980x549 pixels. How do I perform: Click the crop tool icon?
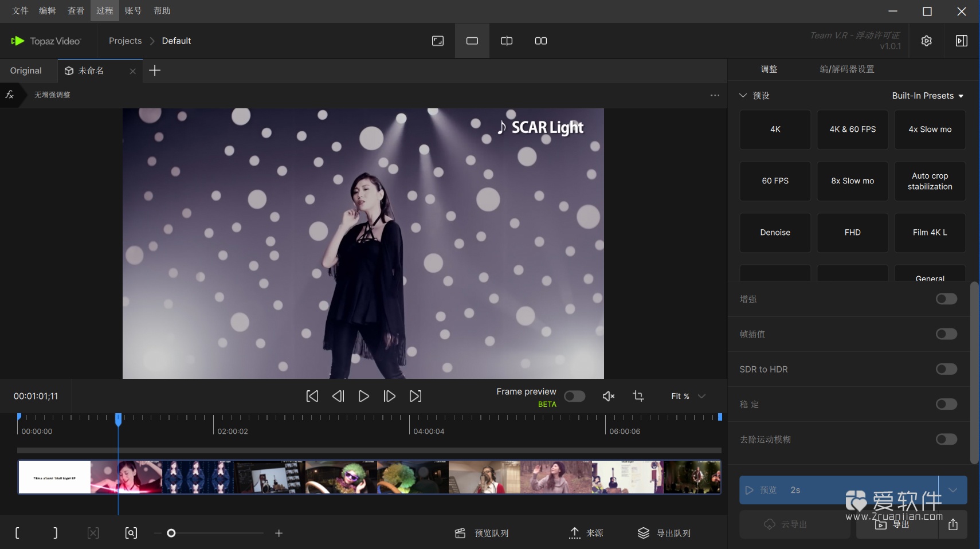(x=638, y=396)
